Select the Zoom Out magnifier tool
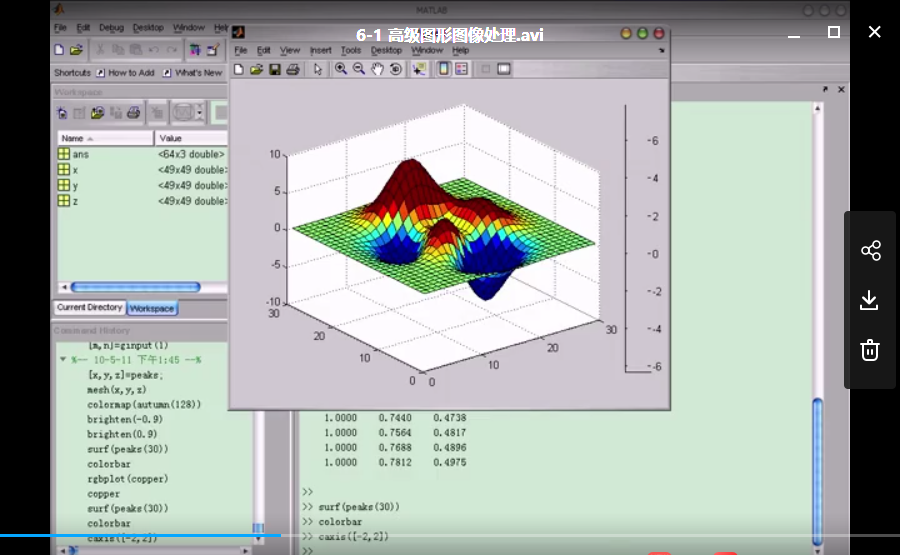This screenshot has height=555, width=900. pyautogui.click(x=359, y=69)
